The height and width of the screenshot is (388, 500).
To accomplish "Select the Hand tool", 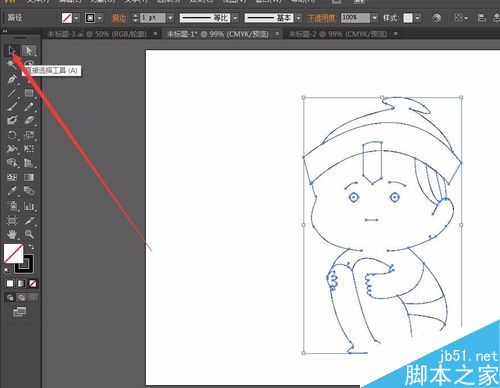I will pyautogui.click(x=12, y=234).
